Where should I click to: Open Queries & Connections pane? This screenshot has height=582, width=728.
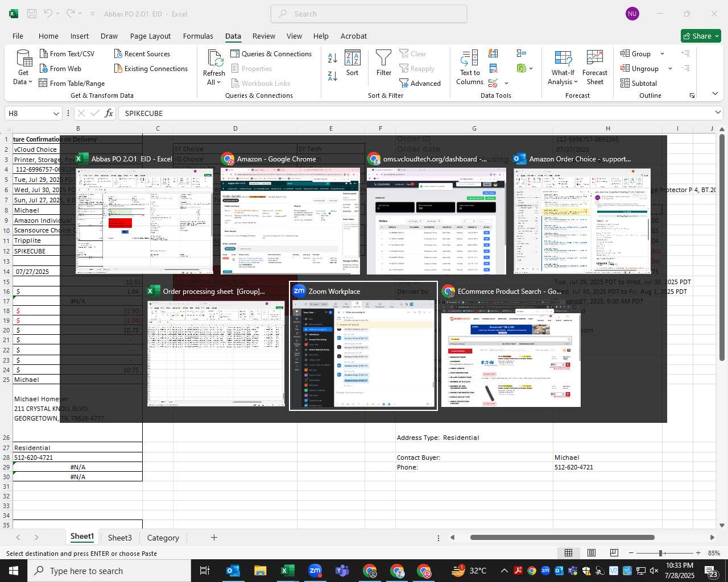(271, 53)
